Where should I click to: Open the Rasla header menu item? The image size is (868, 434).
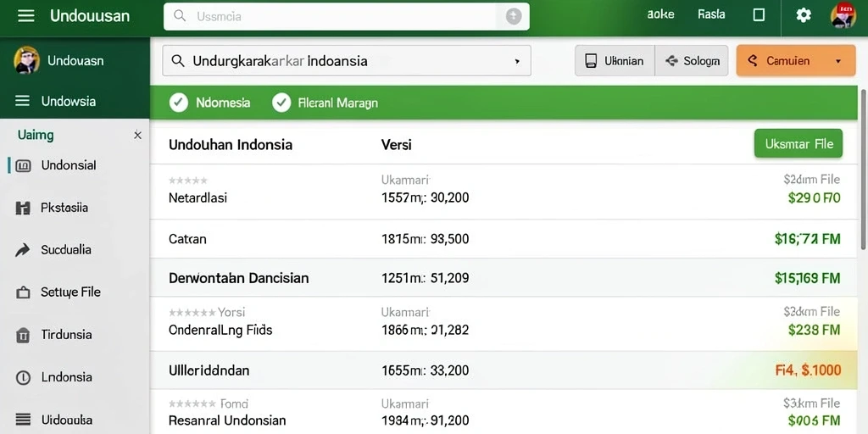(x=711, y=15)
